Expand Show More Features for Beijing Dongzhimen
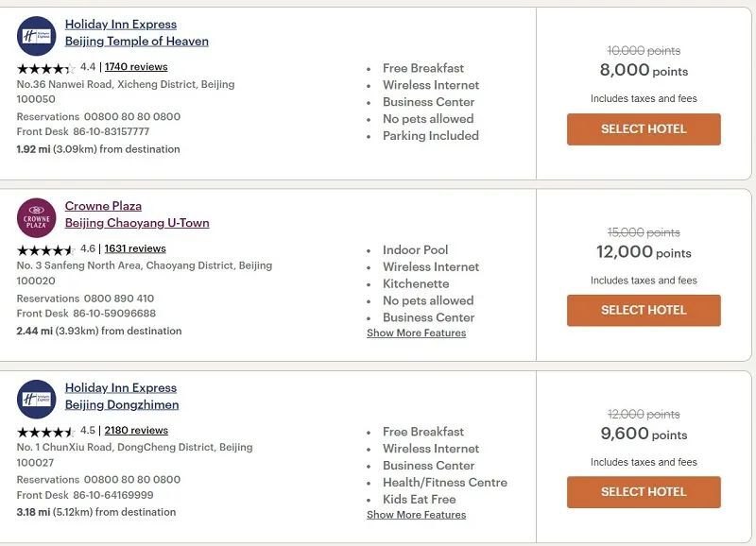 (418, 515)
